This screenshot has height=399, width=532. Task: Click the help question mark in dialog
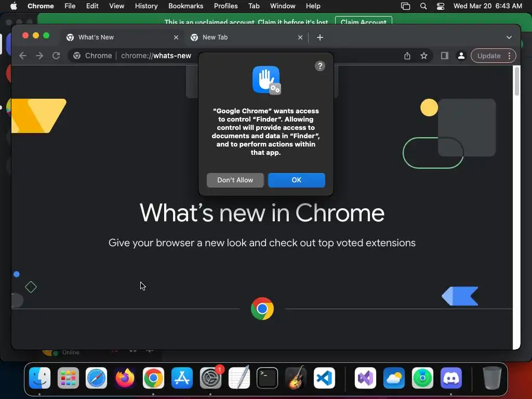tap(320, 66)
